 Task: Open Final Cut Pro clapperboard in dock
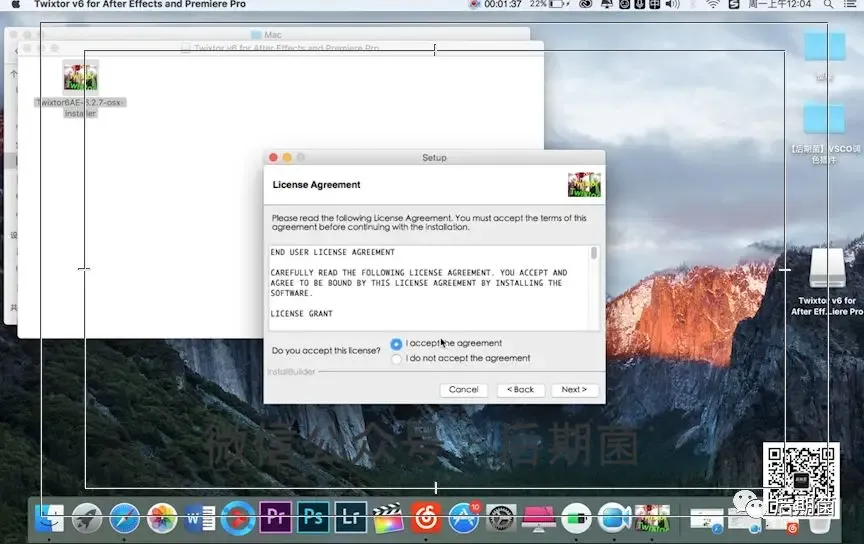(x=388, y=518)
